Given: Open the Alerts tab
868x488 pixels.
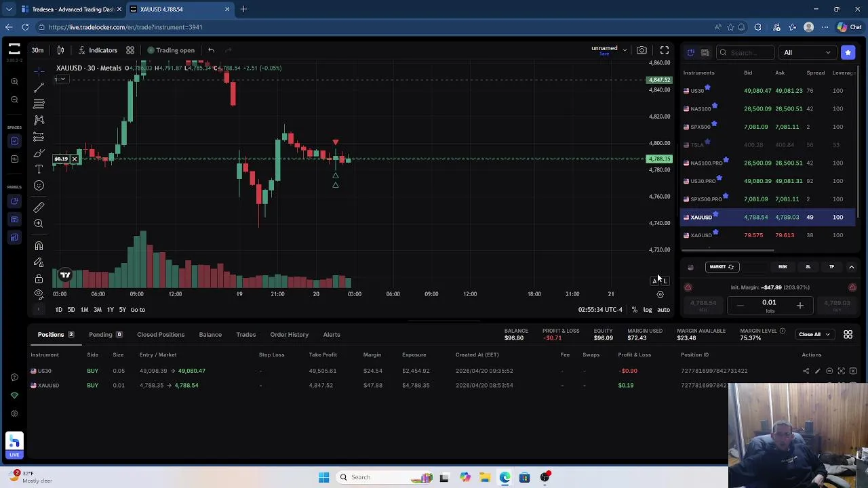Looking at the screenshot, I should [x=332, y=334].
